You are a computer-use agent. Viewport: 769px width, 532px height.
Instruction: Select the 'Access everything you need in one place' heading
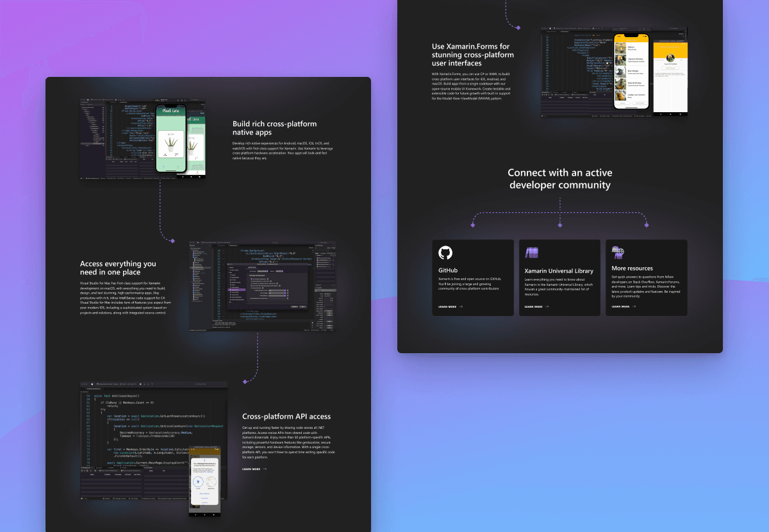point(118,268)
